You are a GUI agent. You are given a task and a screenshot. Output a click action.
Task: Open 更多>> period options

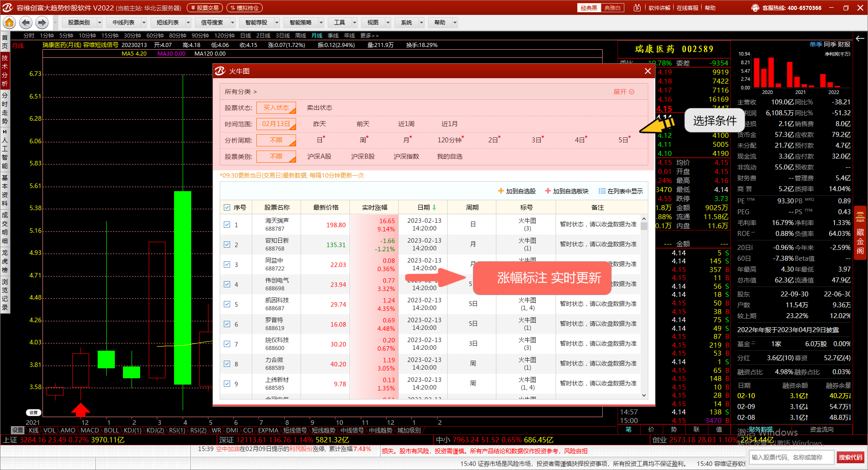click(x=369, y=35)
